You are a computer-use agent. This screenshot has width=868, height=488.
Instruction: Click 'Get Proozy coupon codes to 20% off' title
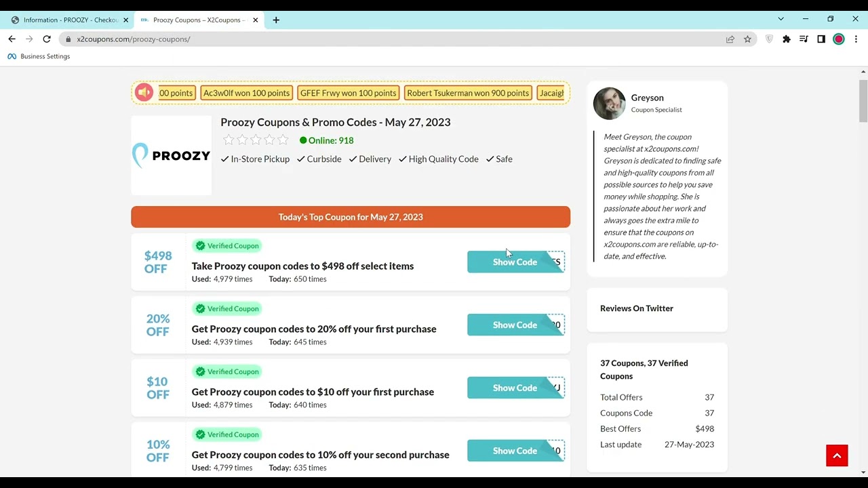tap(314, 329)
